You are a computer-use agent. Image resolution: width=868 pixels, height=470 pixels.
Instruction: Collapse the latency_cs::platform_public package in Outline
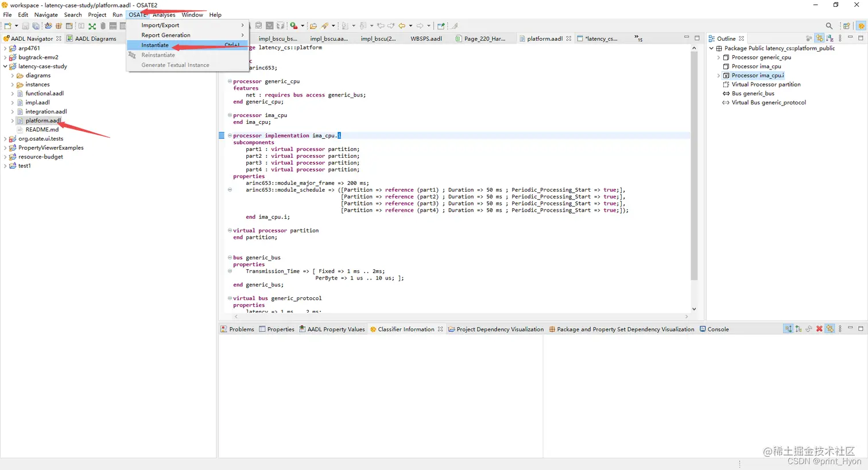(711, 48)
